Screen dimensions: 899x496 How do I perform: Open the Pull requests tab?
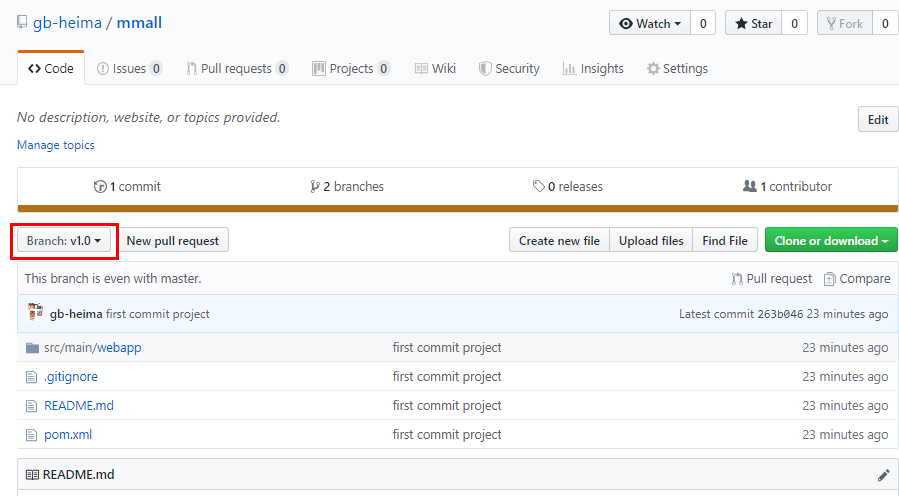click(x=237, y=68)
